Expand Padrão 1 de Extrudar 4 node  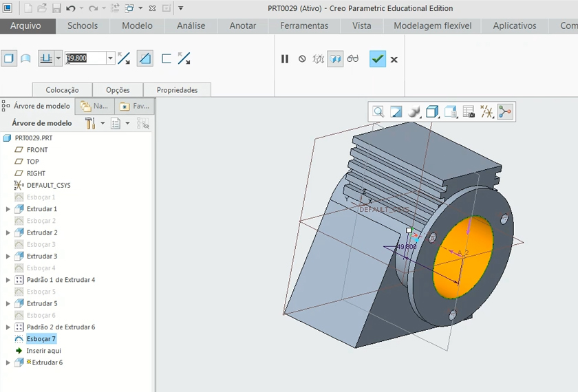pyautogui.click(x=8, y=280)
